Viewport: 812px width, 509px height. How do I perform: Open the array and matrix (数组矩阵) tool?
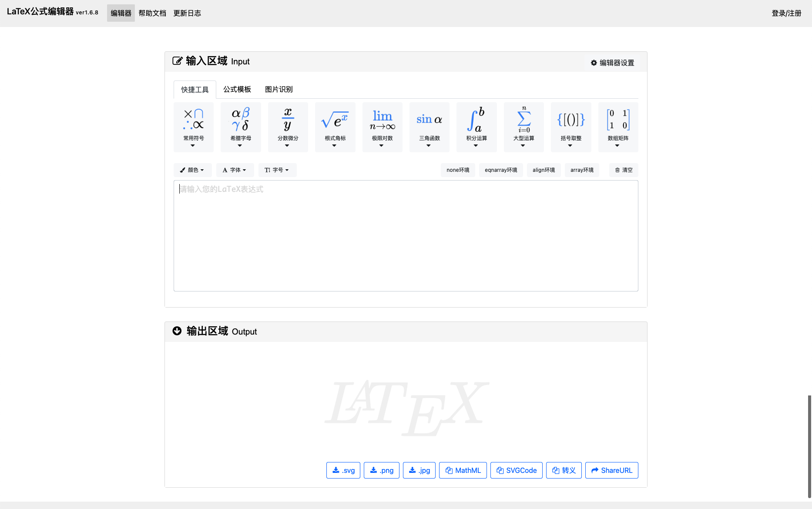(x=618, y=127)
